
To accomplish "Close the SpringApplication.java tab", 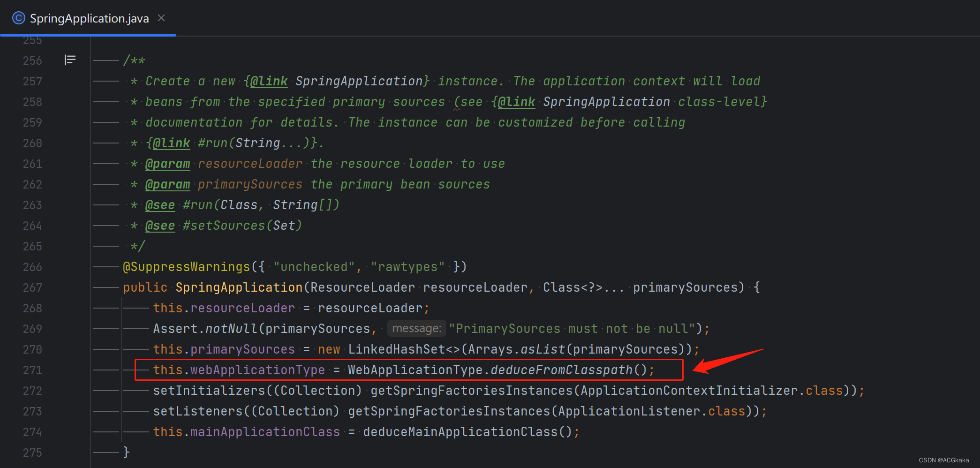I will [x=161, y=18].
